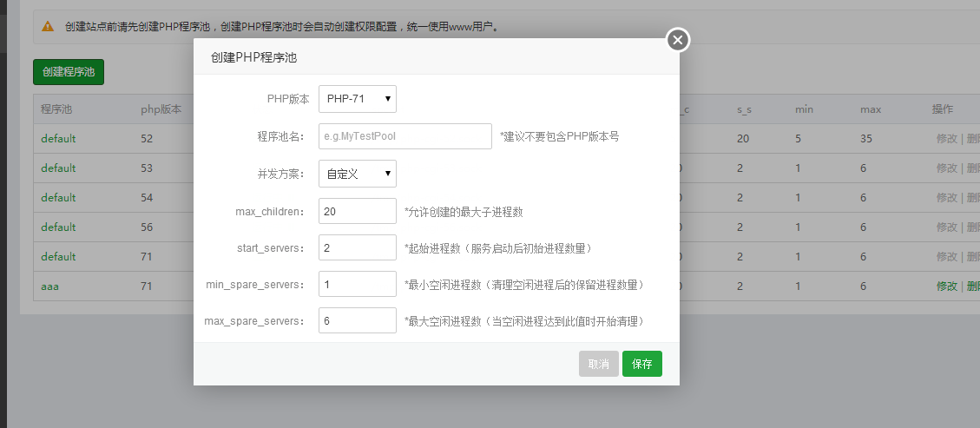Click the max_spare_servers label
Viewport: 980px width, 428px height.
click(253, 321)
